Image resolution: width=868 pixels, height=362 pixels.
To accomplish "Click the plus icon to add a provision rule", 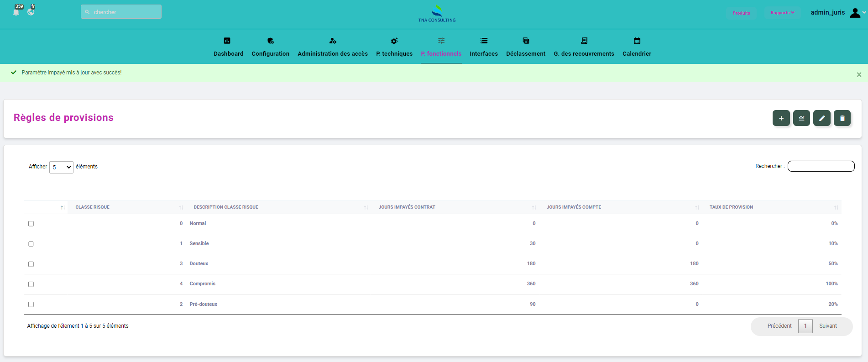I will 781,118.
